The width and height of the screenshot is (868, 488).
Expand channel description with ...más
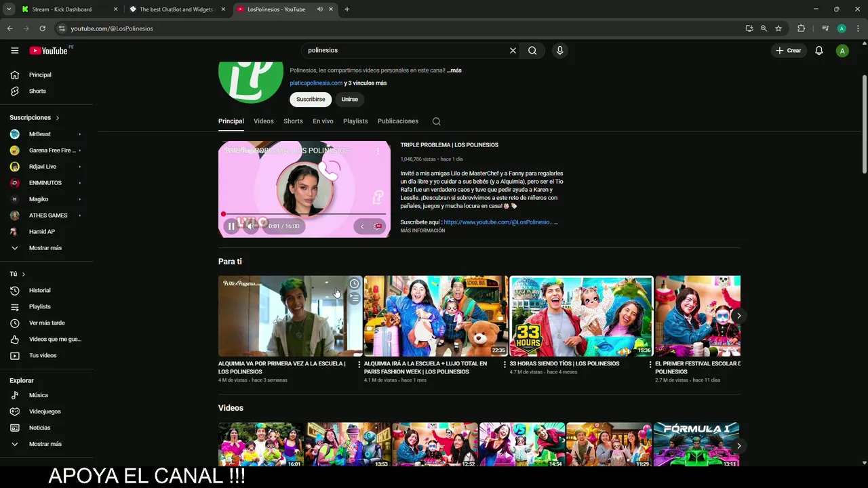tap(454, 70)
